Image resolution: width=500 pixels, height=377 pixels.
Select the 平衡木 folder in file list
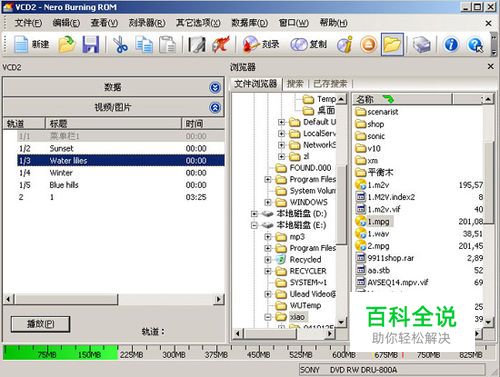pyautogui.click(x=374, y=173)
